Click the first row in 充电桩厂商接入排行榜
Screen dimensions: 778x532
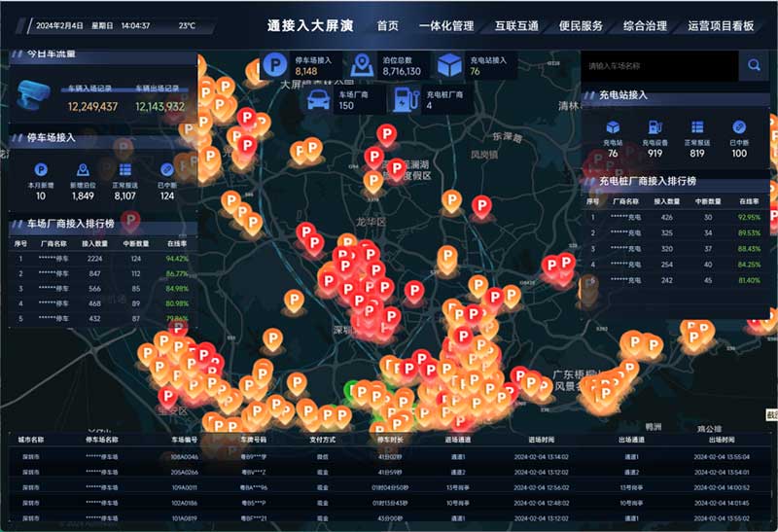click(x=678, y=217)
